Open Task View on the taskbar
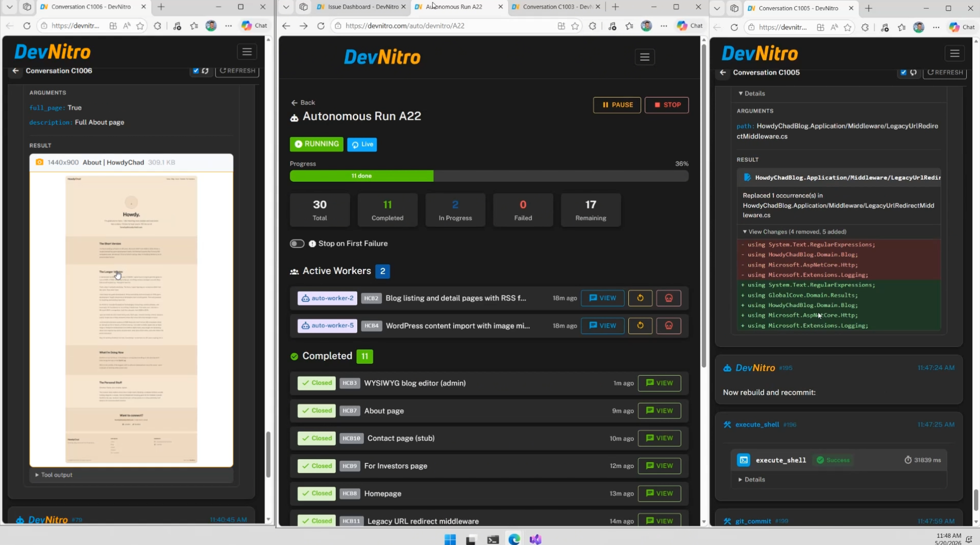Screen dimensions: 980x545 pos(471,539)
